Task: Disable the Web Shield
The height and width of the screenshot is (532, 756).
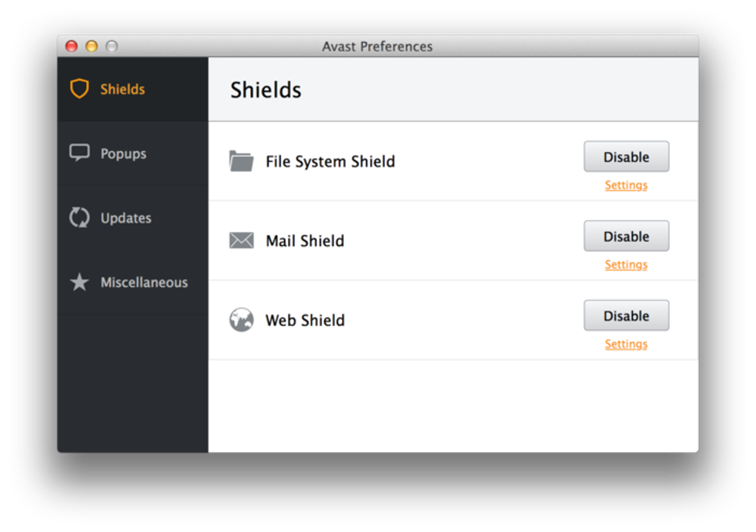Action: pyautogui.click(x=626, y=316)
